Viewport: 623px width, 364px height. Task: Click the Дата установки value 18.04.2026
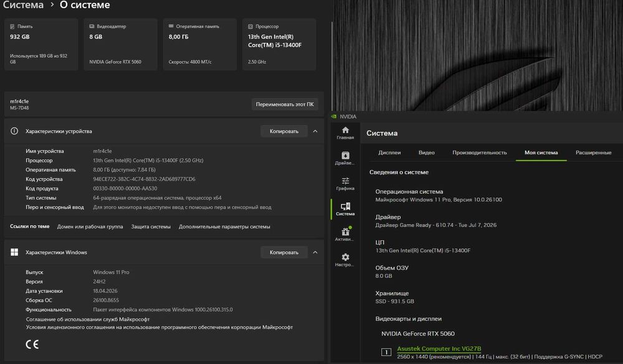pos(105,291)
